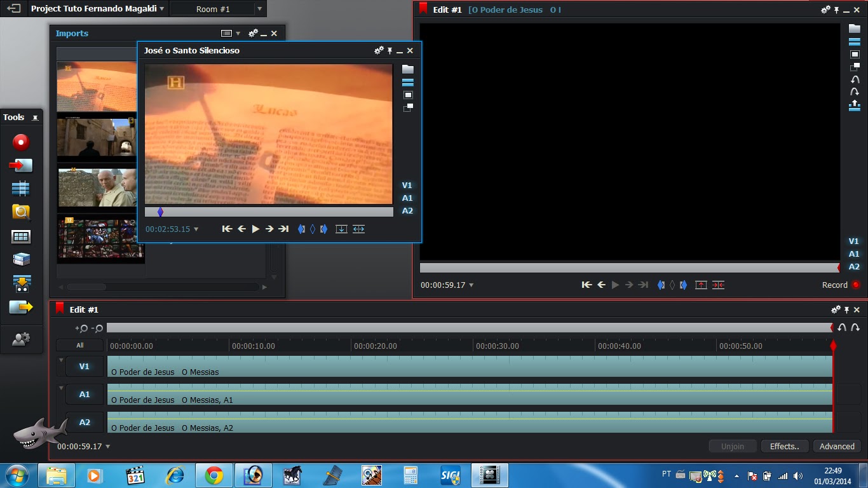868x488 pixels.
Task: Click the folder icon in José o Santo Silencioso viewer
Action: (x=408, y=69)
